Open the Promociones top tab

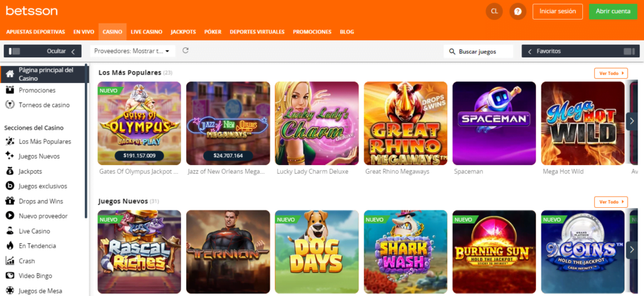coord(312,31)
